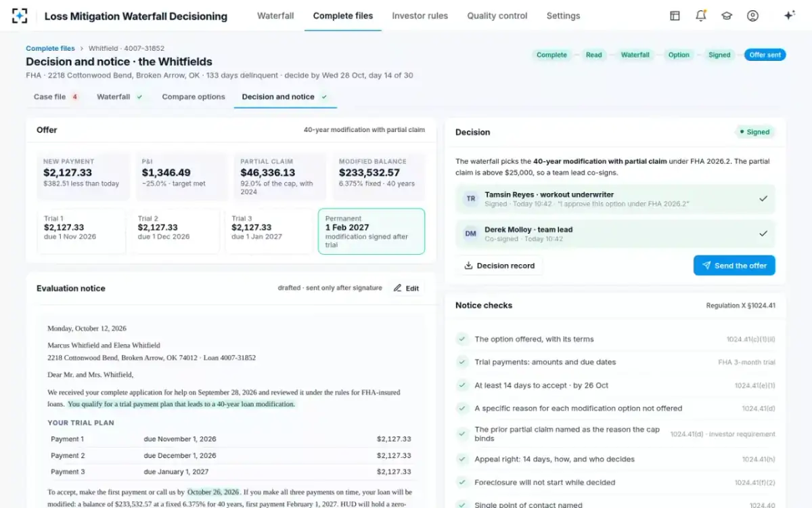Select the Trial 1 payment card

(81, 231)
